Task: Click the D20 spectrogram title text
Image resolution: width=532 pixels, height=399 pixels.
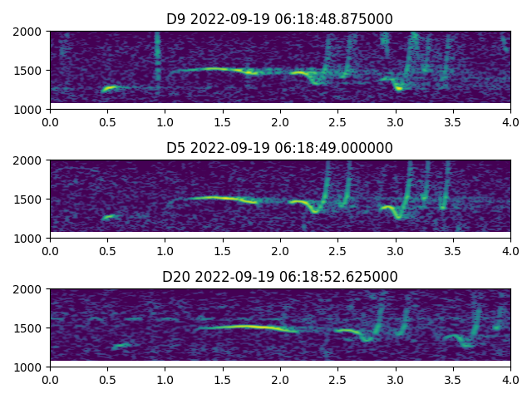Action: click(279, 277)
